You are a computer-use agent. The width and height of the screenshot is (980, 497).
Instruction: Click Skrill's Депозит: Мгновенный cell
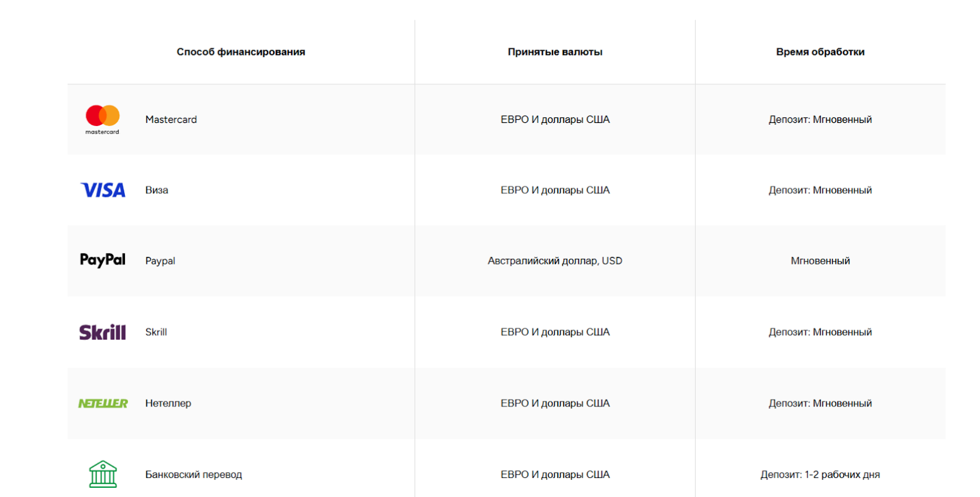point(820,332)
